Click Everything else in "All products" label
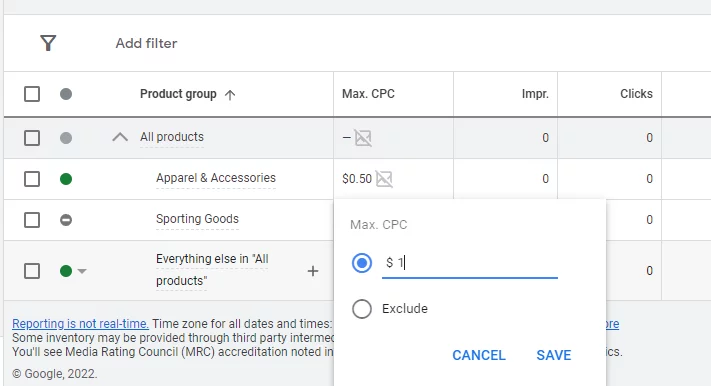711x386 pixels. 212,270
